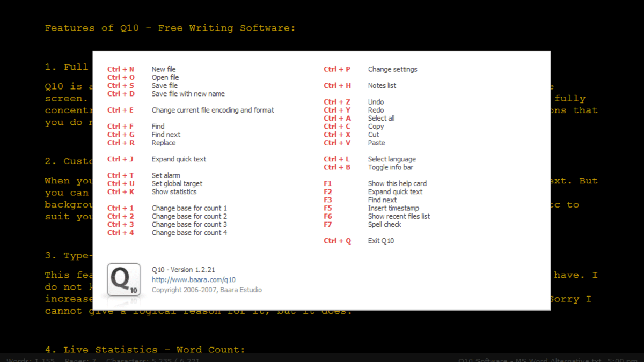This screenshot has width=644, height=362.
Task: Select the "Replace" entry
Action: [x=164, y=143]
